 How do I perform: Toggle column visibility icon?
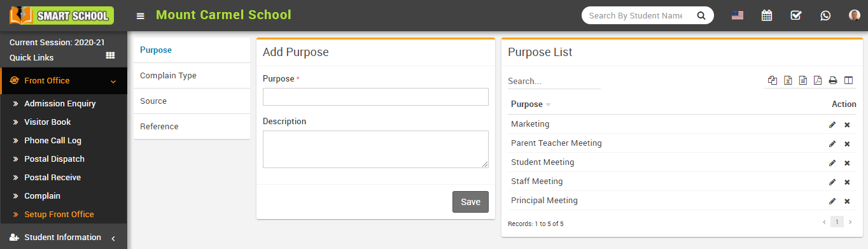tap(848, 80)
